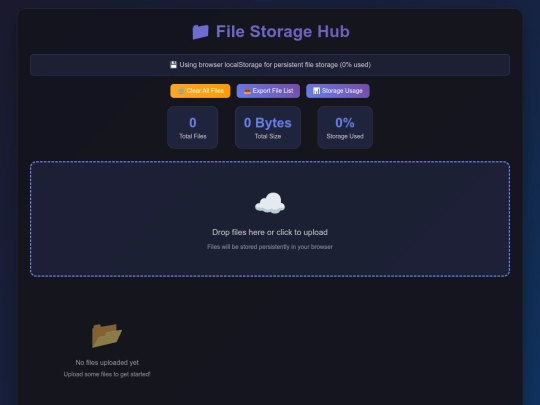Click "Files will be stored persistently" text
The image size is (540, 405).
pos(270,247)
